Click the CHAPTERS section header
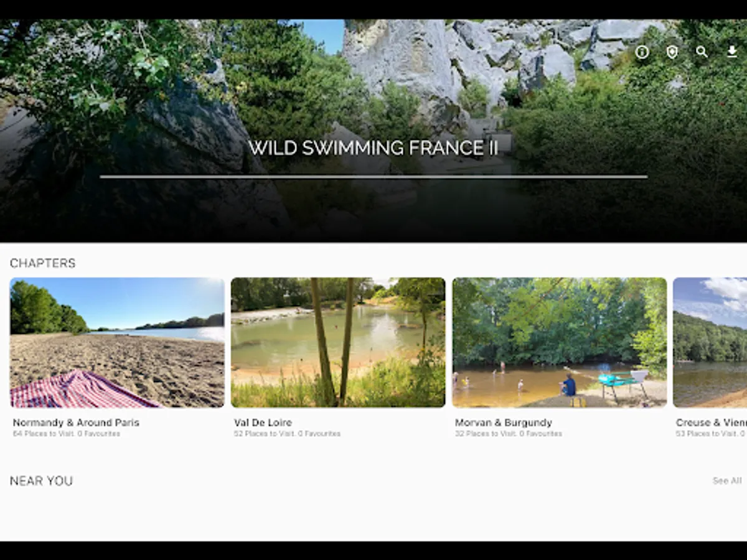 (42, 263)
